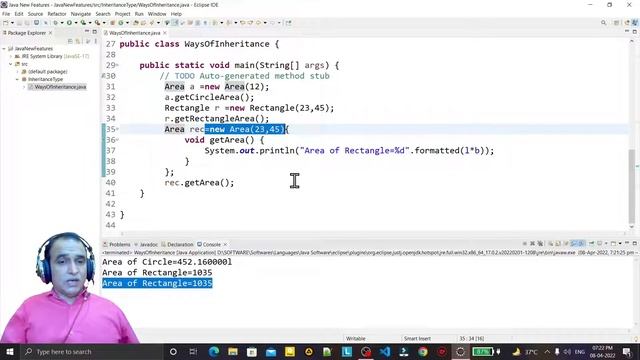Click the Search icon at toolbar right
Screen dimensions: 640x360
click(x=603, y=23)
